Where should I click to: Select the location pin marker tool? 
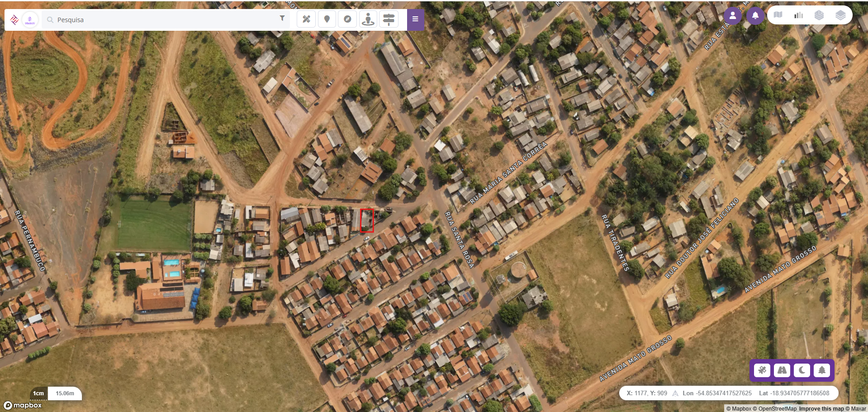(327, 19)
